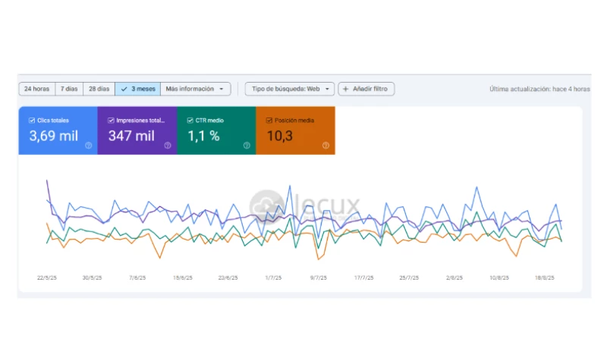The height and width of the screenshot is (364, 607).
Task: Click the help icon on Clics totales card
Action: [x=89, y=146]
